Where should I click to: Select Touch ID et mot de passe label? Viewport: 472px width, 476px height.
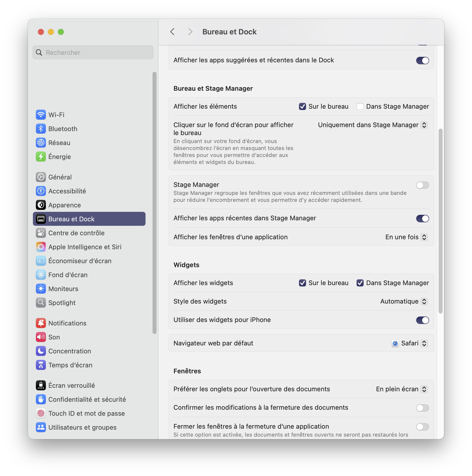(x=87, y=413)
